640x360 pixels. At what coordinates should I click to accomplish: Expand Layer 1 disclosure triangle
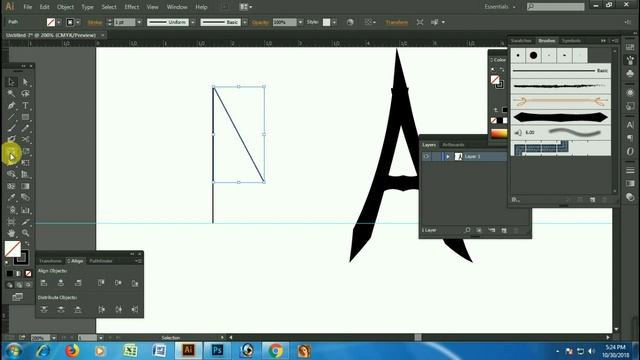(x=448, y=156)
